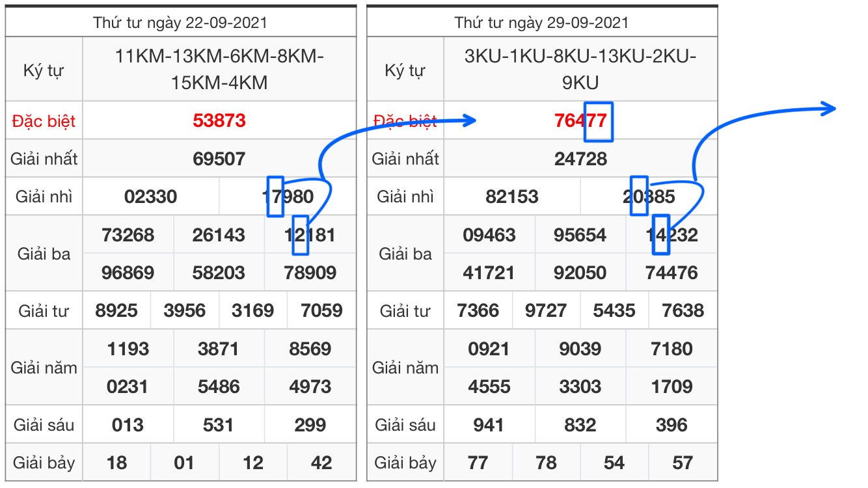Click the red 'Đặc biệt' label in left table
This screenshot has height=488, width=868.
pyautogui.click(x=44, y=121)
